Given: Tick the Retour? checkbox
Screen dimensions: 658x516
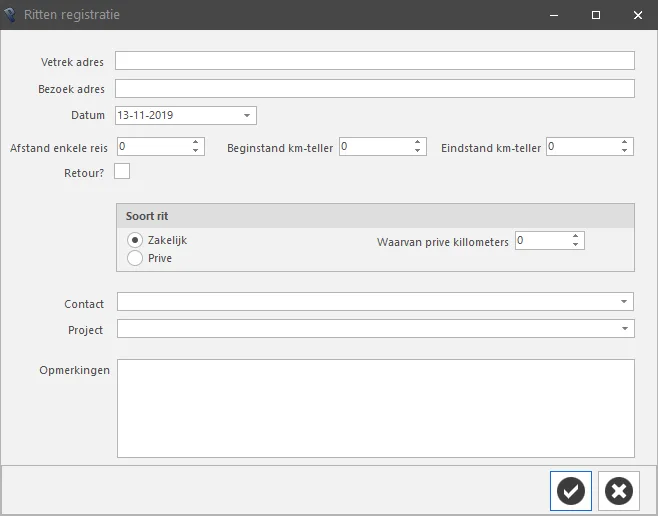Looking at the screenshot, I should 122,171.
